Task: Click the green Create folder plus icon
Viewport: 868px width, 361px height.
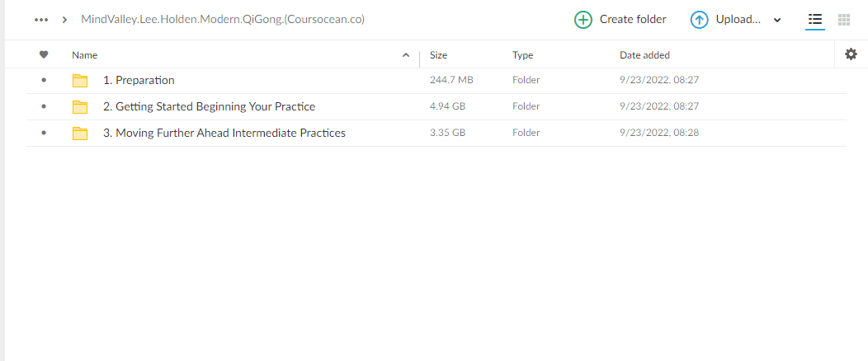Action: pyautogui.click(x=583, y=20)
